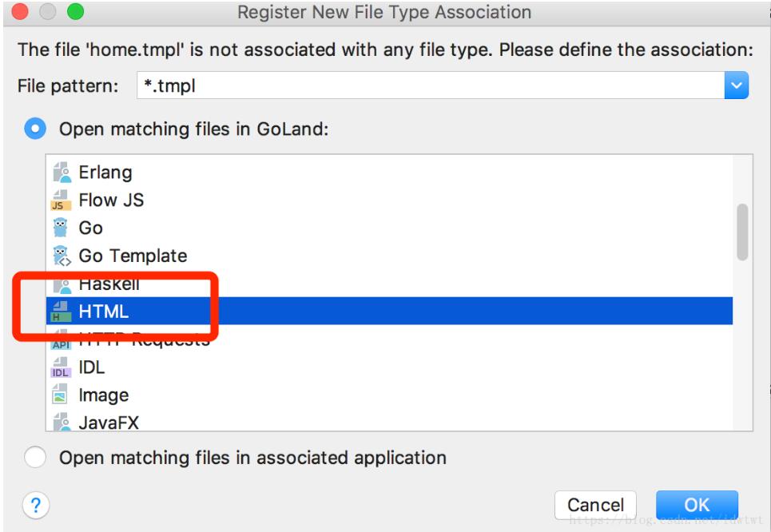Click the Flow JS file icon
This screenshot has height=532, width=771.
[61, 200]
